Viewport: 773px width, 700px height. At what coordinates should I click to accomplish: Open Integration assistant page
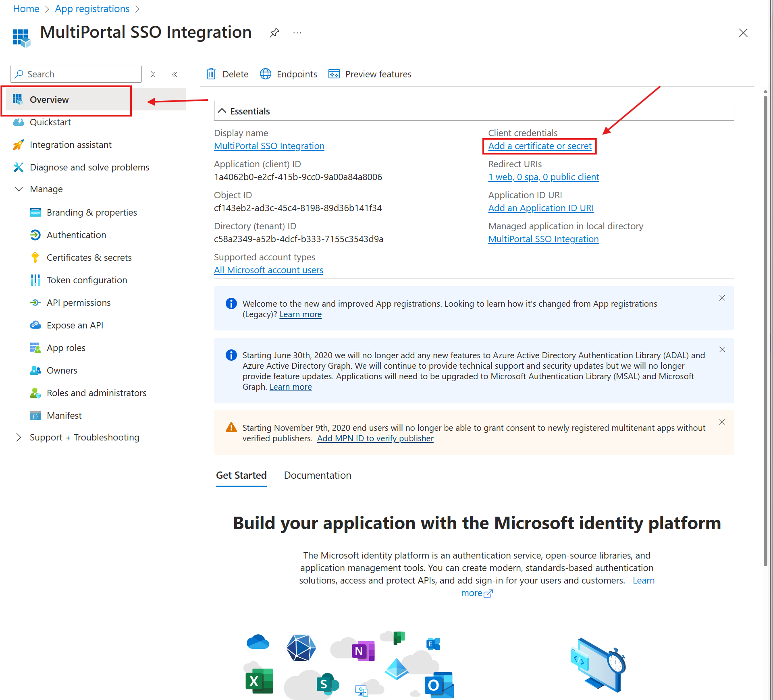pyautogui.click(x=71, y=145)
